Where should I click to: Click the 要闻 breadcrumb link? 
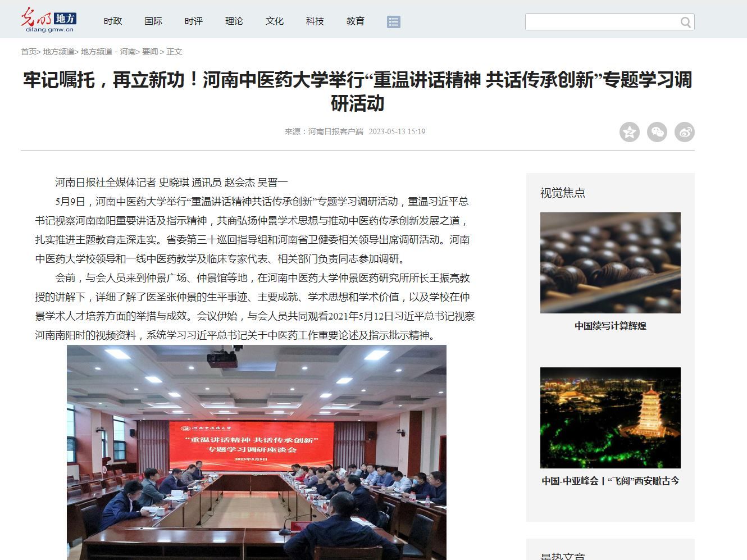coord(150,52)
